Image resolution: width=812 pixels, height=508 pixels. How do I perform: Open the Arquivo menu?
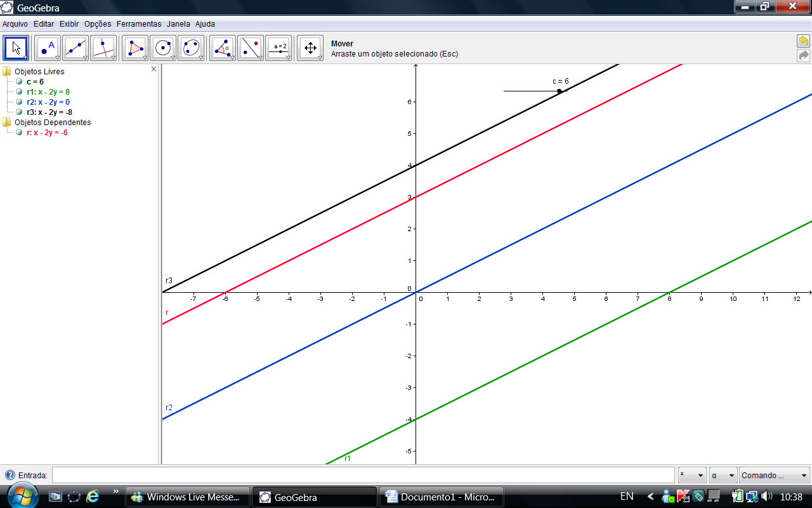[x=15, y=24]
